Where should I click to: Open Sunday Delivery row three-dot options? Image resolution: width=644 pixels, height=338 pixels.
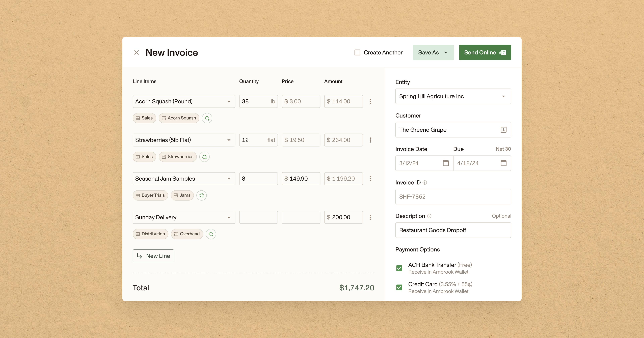tap(370, 217)
